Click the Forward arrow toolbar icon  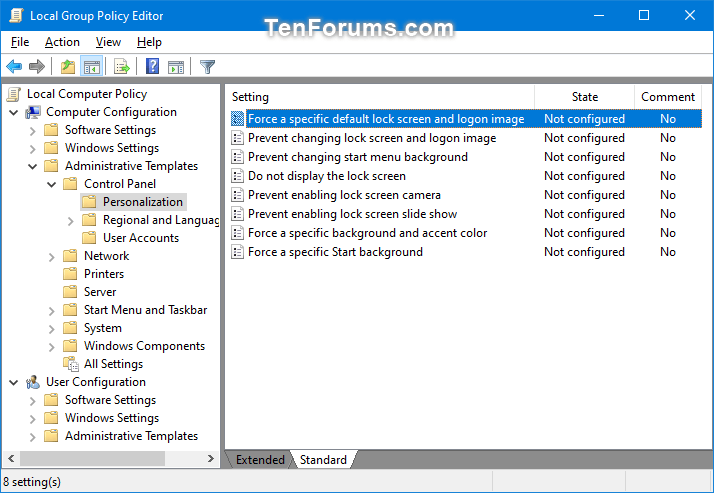coord(36,67)
